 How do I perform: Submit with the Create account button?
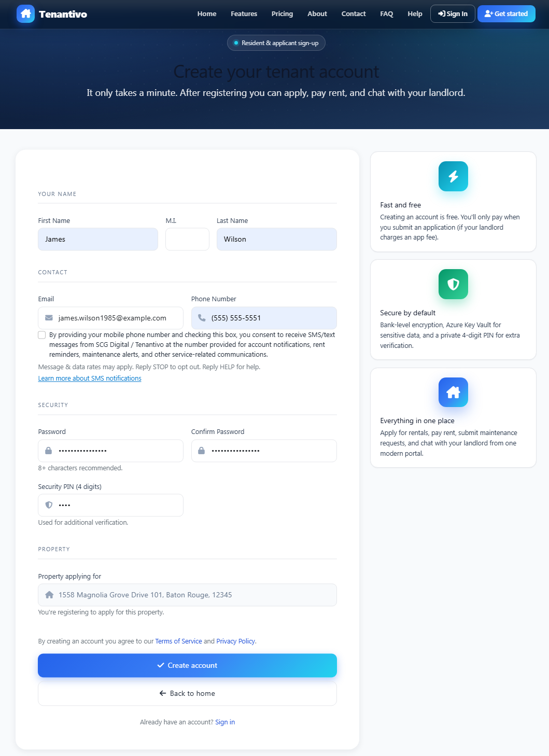[x=187, y=665]
